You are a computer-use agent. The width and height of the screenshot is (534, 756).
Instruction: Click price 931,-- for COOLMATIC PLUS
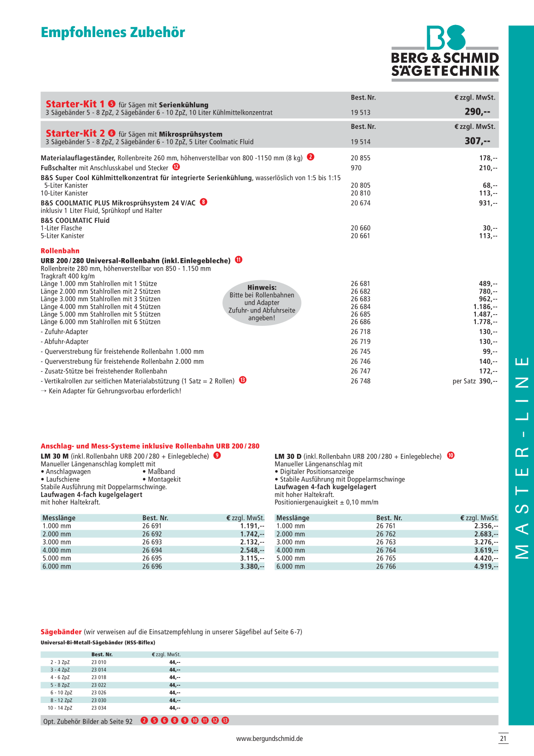tap(488, 203)
